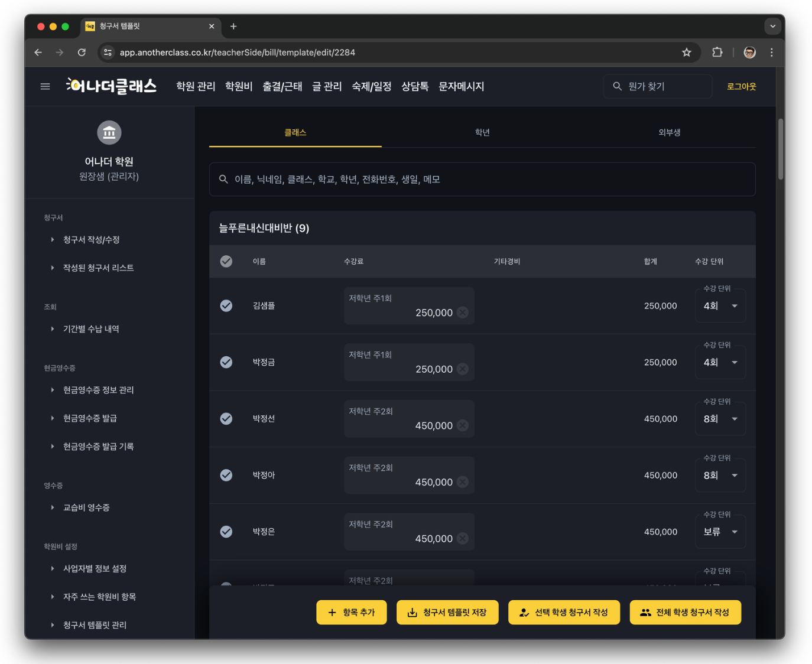The height and width of the screenshot is (664, 812).
Task: Uncheck the 박정아 row checkbox
Action: click(226, 475)
